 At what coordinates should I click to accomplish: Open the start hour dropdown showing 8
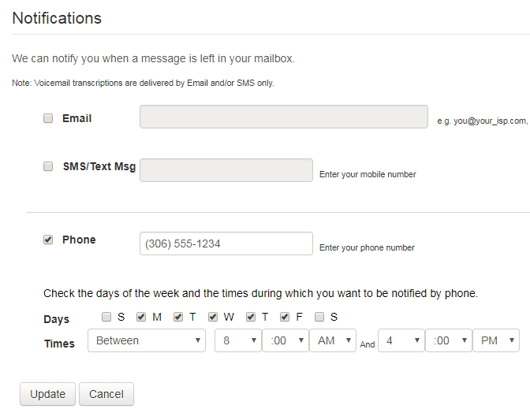(x=237, y=340)
